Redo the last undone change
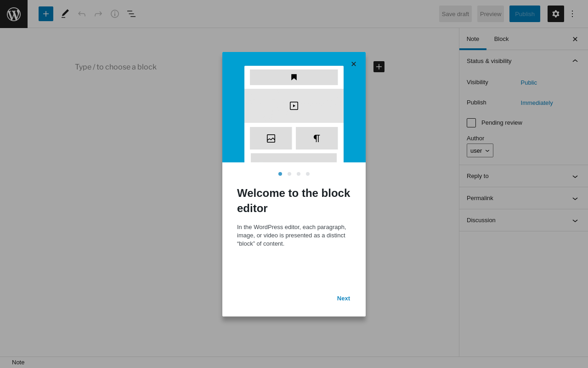The width and height of the screenshot is (588, 368). tap(98, 14)
